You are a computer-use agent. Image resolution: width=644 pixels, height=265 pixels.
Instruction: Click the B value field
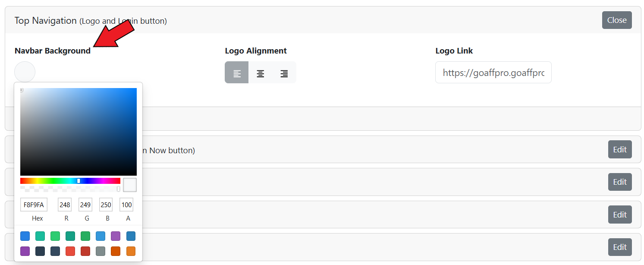106,205
